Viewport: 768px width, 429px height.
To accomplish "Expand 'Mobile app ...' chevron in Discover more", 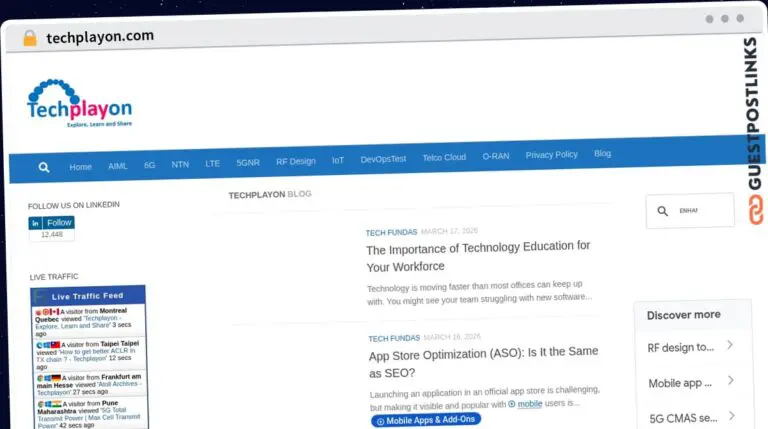I will pos(731,381).
